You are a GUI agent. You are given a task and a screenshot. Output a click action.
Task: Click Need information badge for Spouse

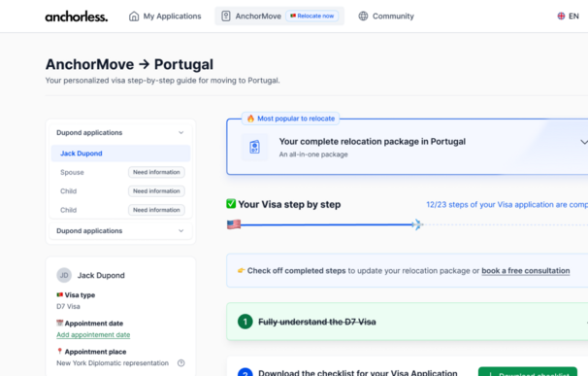coord(156,172)
